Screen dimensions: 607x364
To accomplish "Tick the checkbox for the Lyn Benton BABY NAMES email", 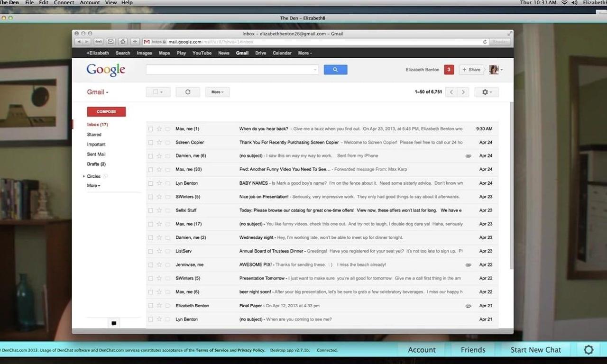I will point(150,183).
